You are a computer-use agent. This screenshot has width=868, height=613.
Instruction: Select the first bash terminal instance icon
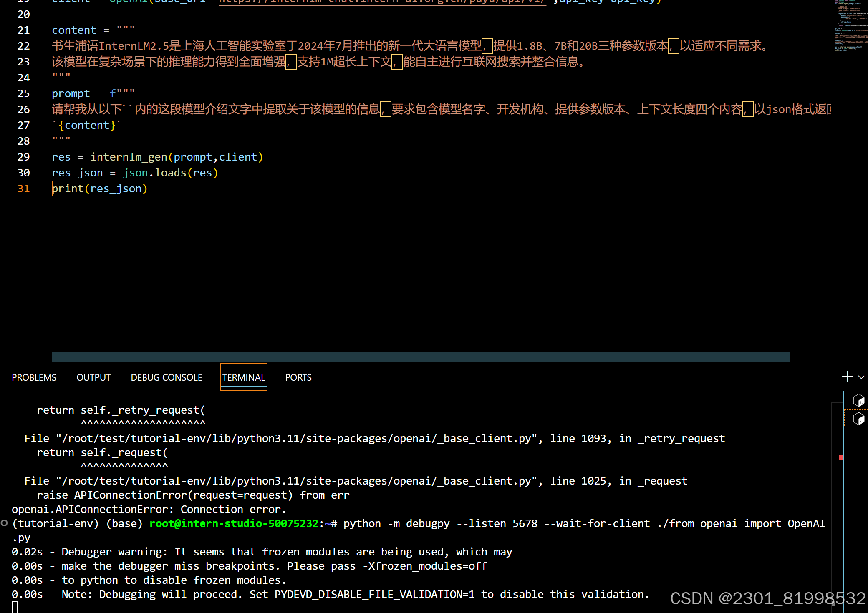(x=858, y=400)
